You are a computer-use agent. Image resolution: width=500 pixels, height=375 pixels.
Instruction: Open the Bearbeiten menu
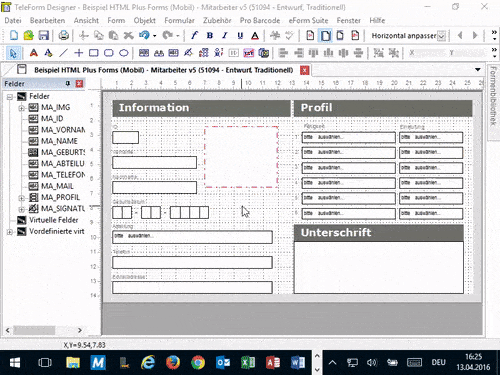(47, 21)
